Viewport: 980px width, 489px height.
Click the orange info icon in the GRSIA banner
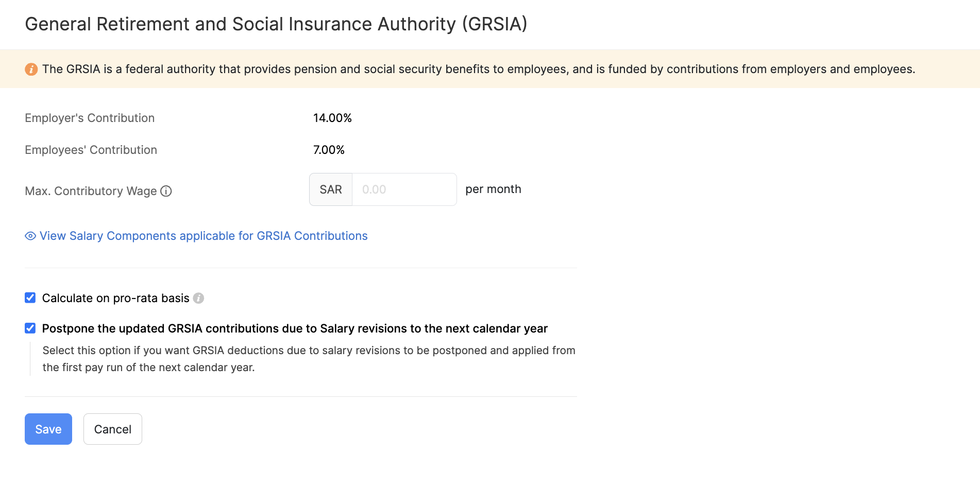pyautogui.click(x=31, y=68)
